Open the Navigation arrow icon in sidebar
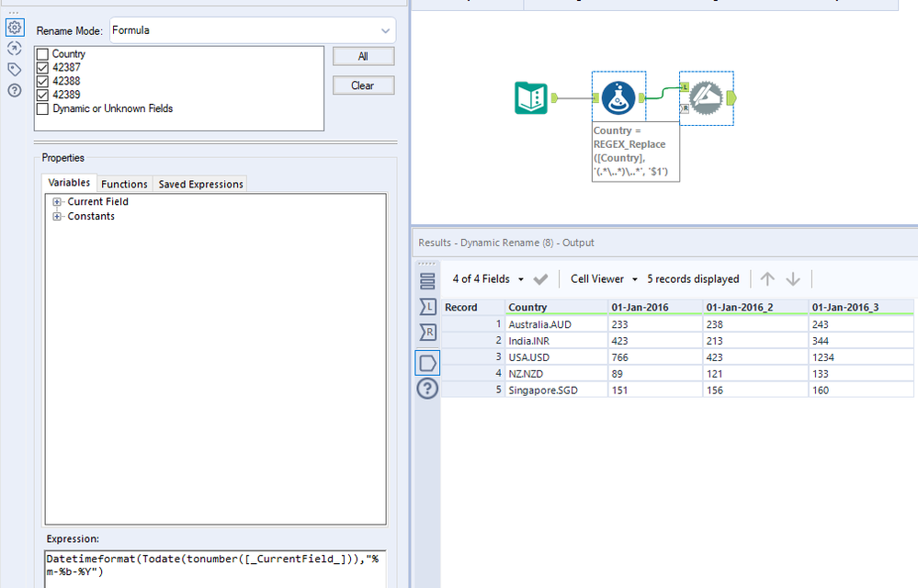The height and width of the screenshot is (588, 918). click(x=14, y=49)
